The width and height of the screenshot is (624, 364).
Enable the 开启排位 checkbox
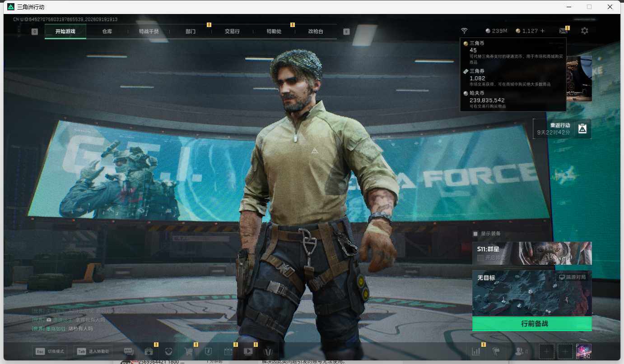[480, 258]
